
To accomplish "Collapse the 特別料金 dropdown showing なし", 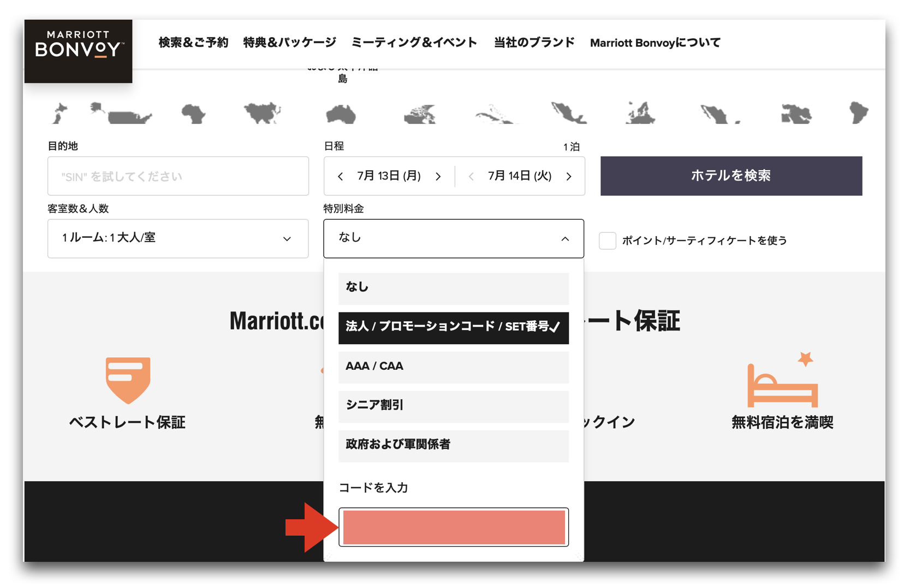I will click(454, 238).
